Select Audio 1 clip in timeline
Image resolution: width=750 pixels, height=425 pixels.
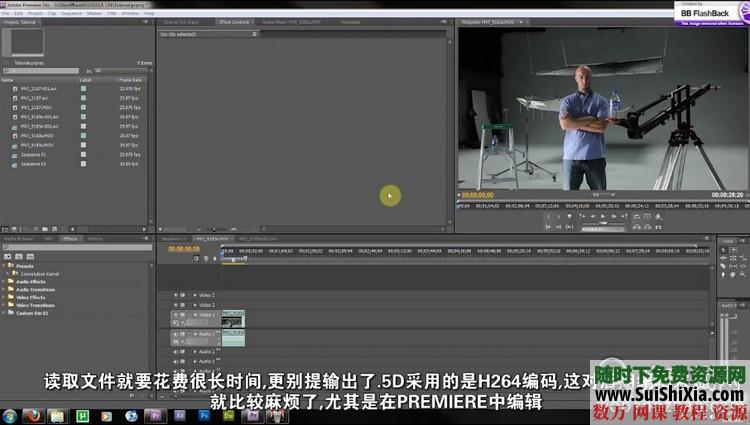(x=233, y=338)
